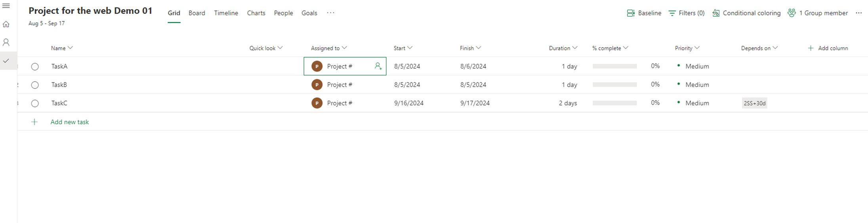Click the Baseline button label

pyautogui.click(x=649, y=13)
